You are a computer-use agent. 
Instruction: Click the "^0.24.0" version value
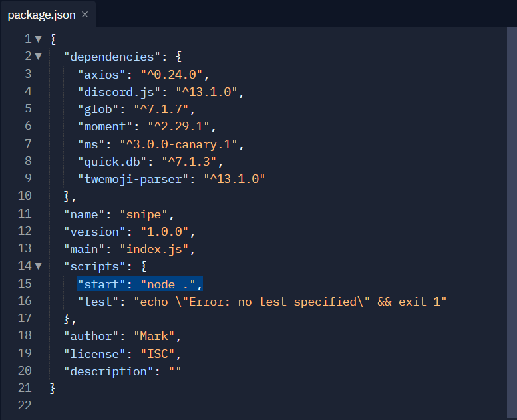(172, 75)
